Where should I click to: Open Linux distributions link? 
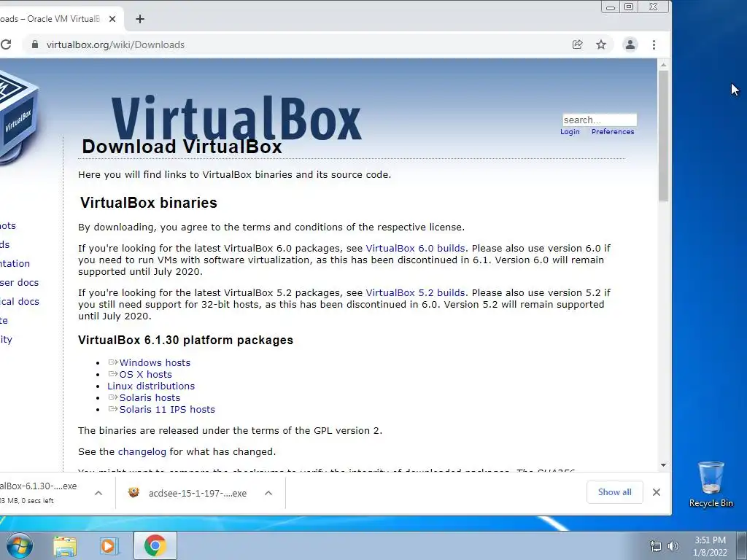click(x=151, y=386)
